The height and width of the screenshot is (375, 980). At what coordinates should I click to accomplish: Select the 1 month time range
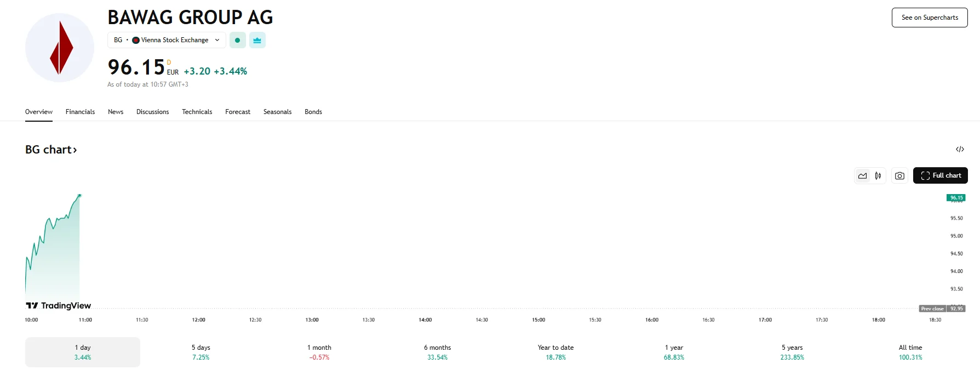tap(319, 352)
